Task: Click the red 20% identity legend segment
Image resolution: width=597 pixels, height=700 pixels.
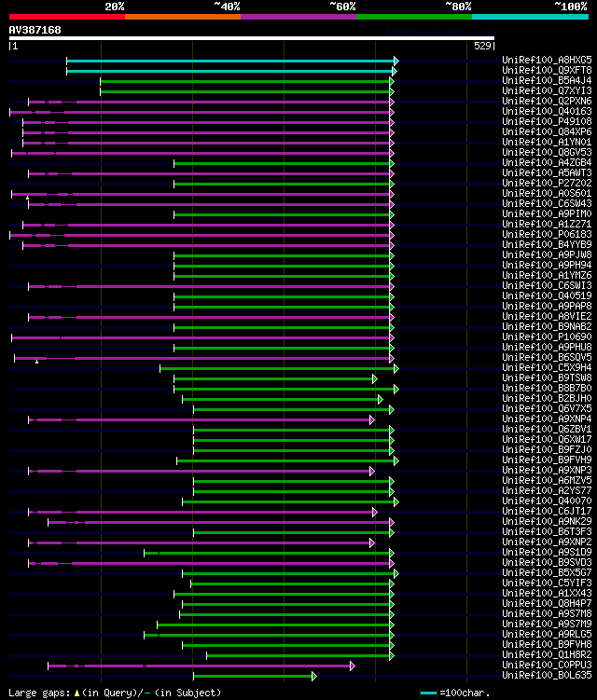Action: pos(67,17)
